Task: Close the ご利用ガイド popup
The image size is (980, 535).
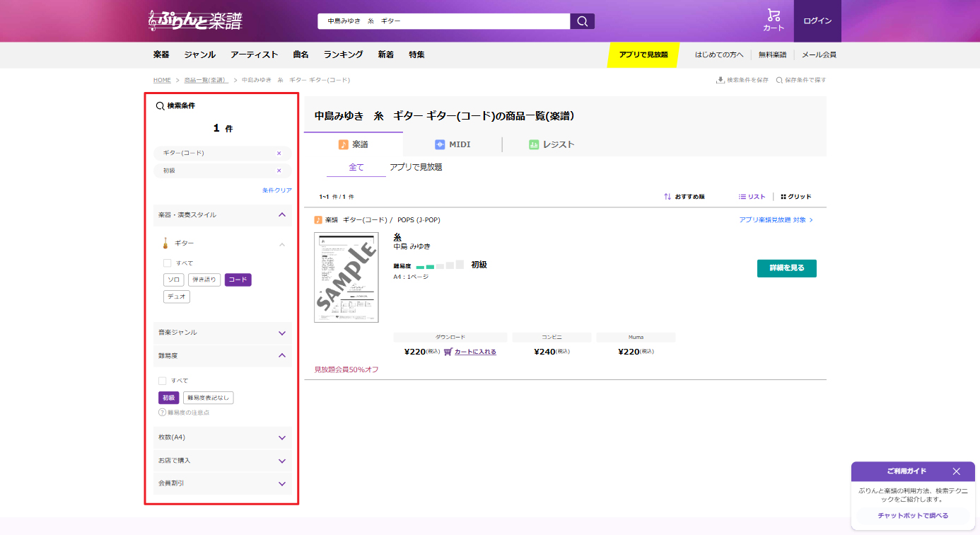Action: click(x=956, y=471)
